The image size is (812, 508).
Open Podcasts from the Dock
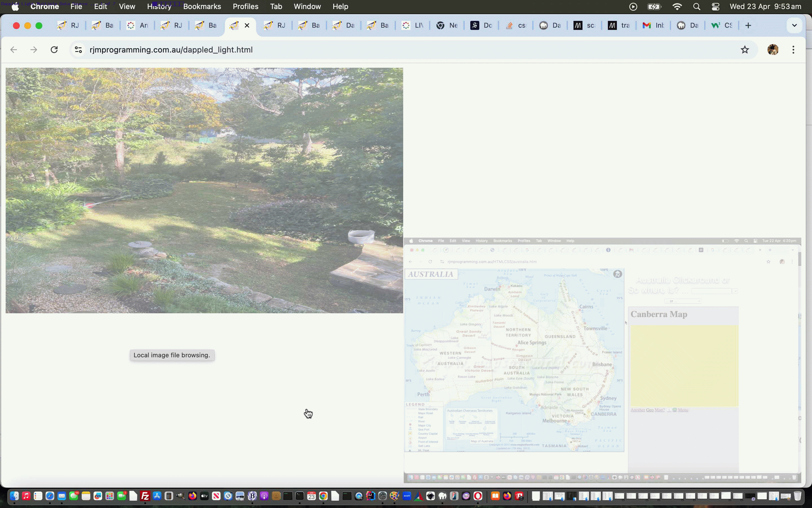(x=264, y=496)
